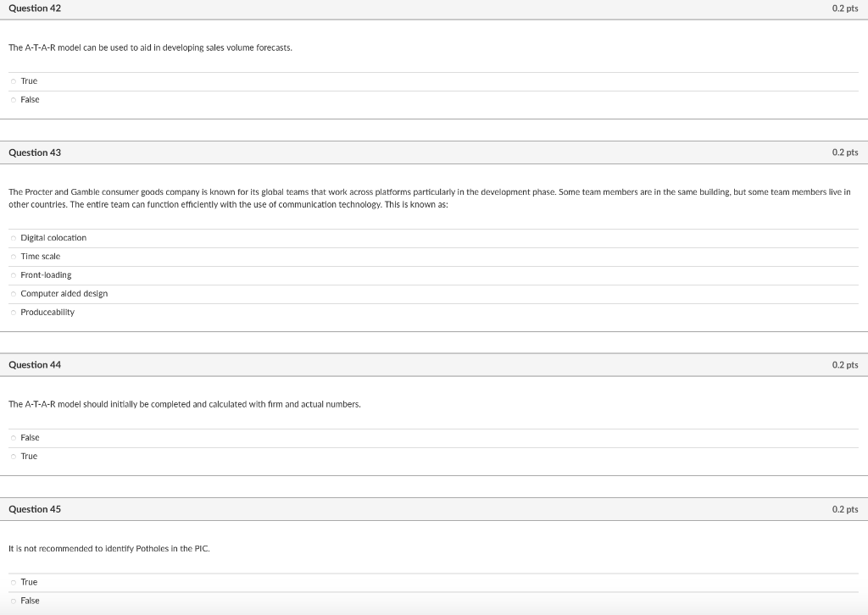The image size is (868, 615).
Task: Choose Digital colocation radio option
Action: pos(14,238)
